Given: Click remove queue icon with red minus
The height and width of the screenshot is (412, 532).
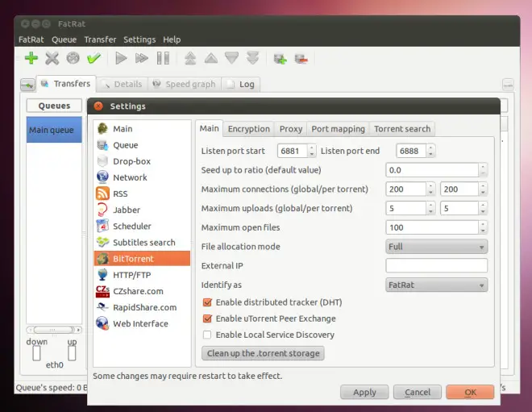Looking at the screenshot, I should pos(301,58).
